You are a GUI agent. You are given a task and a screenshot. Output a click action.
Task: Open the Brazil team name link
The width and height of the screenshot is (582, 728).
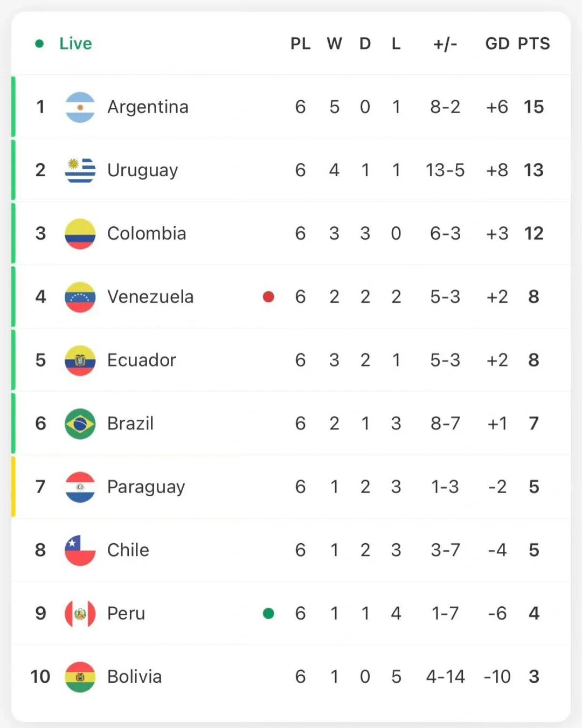(130, 424)
